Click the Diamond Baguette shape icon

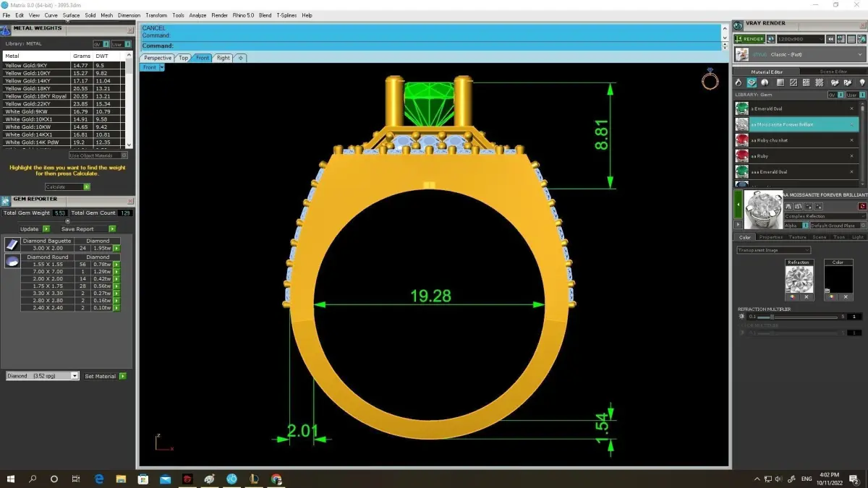coord(12,244)
